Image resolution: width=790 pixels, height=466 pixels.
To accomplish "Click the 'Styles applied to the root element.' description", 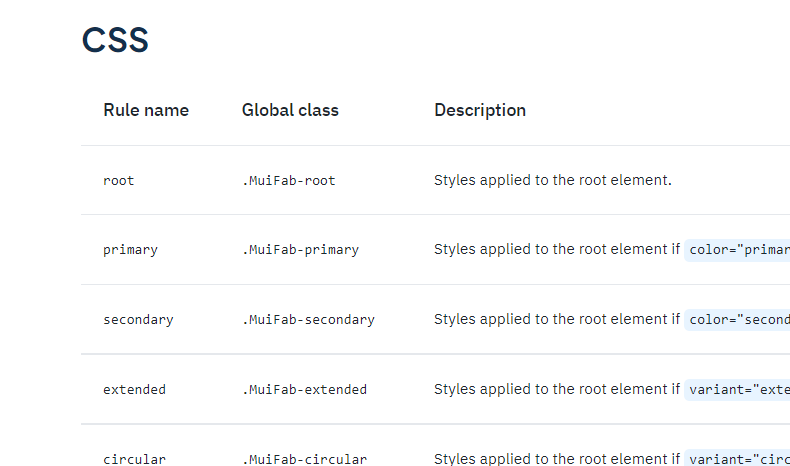I will coord(553,180).
